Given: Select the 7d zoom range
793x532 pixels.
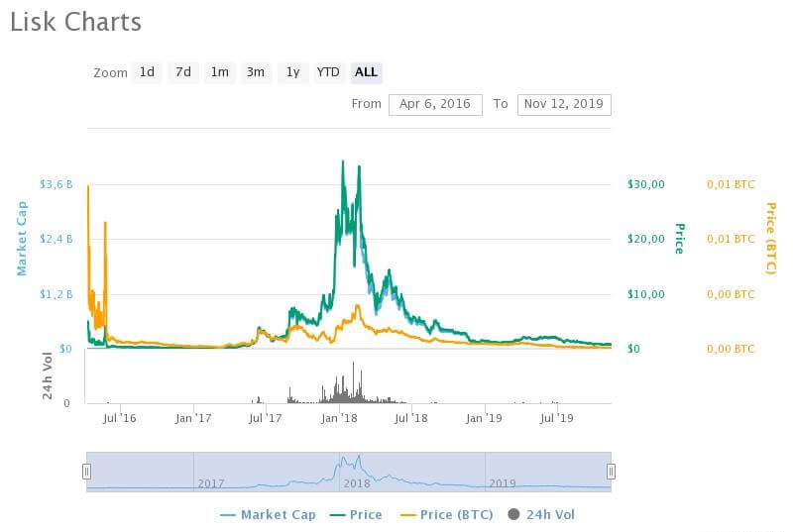Looking at the screenshot, I should (183, 72).
